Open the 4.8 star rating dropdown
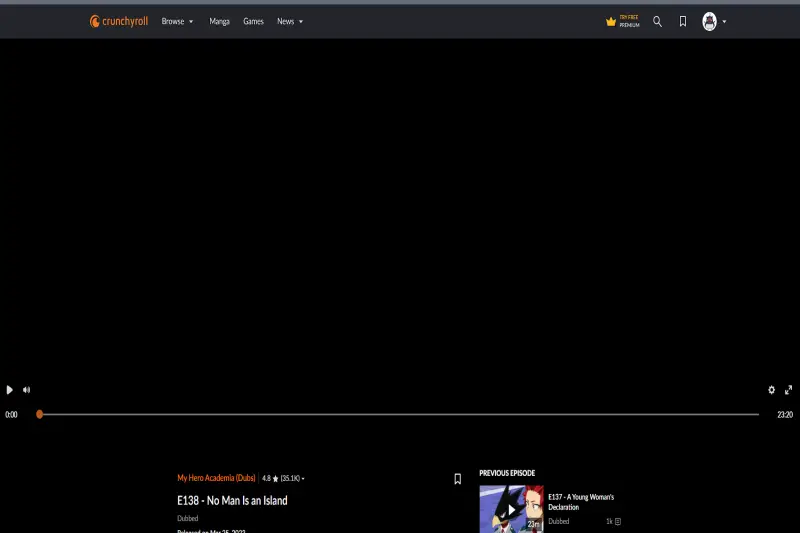The width and height of the screenshot is (800, 533). pos(283,478)
